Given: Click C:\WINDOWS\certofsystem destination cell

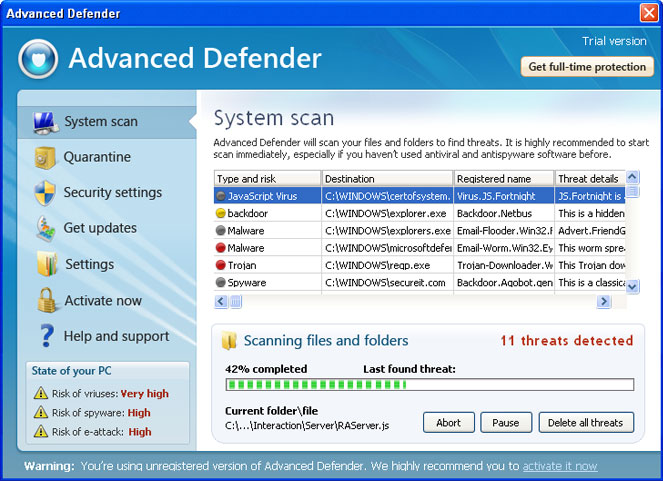Looking at the screenshot, I should [x=387, y=196].
